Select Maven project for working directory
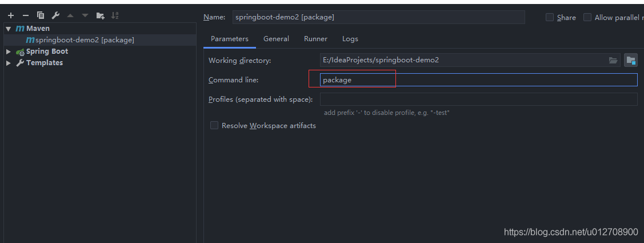644x243 pixels. [631, 60]
